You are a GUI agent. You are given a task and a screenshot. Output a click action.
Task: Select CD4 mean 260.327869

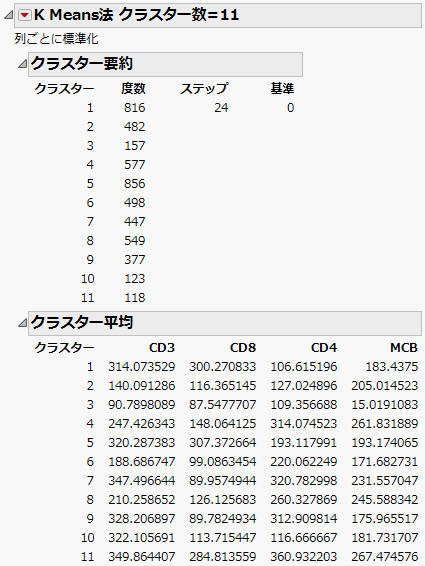[304, 500]
